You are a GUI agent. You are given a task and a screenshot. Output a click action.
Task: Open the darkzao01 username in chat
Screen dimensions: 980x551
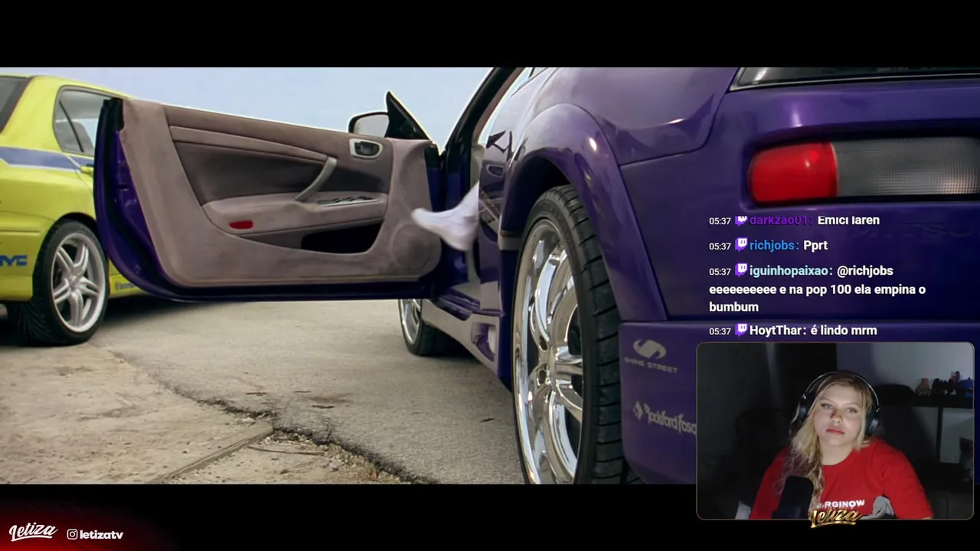click(779, 220)
